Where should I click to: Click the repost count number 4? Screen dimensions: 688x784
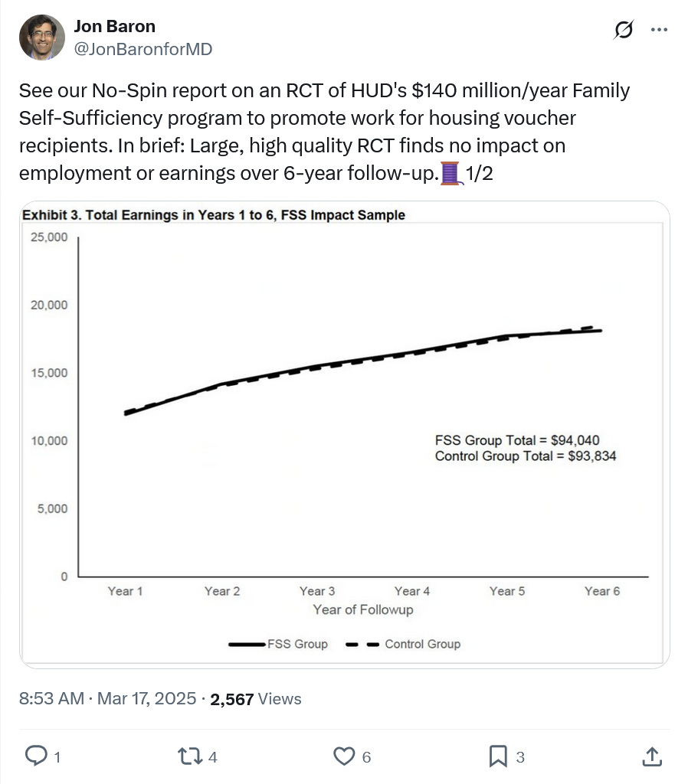click(213, 757)
